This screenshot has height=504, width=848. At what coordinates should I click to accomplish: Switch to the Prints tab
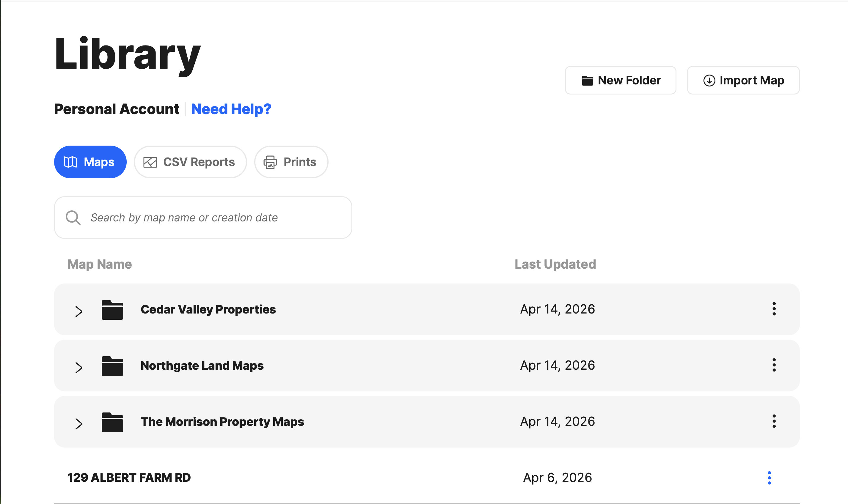(291, 162)
